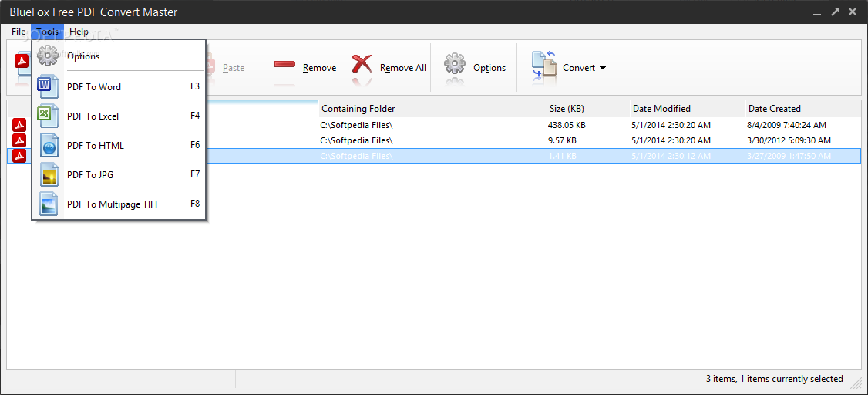Click the Add PDF toolbar icon
This screenshot has height=395, width=868.
22,62
